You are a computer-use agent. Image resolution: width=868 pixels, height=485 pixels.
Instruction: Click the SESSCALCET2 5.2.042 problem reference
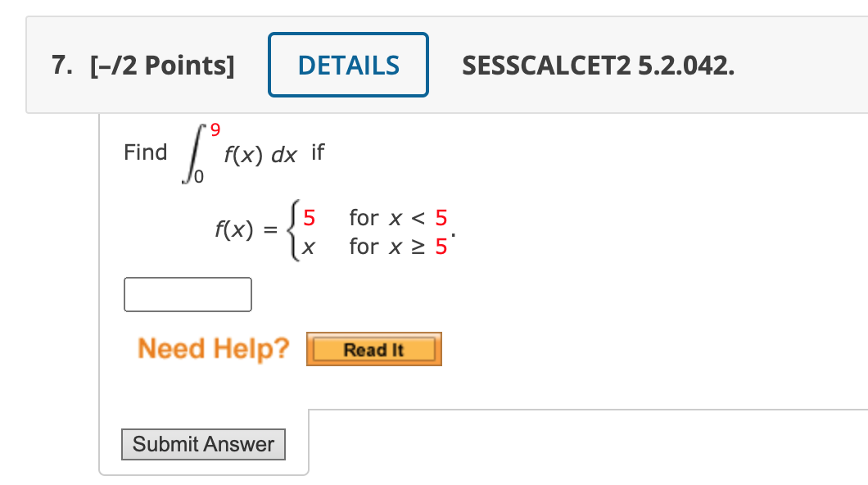click(x=599, y=64)
